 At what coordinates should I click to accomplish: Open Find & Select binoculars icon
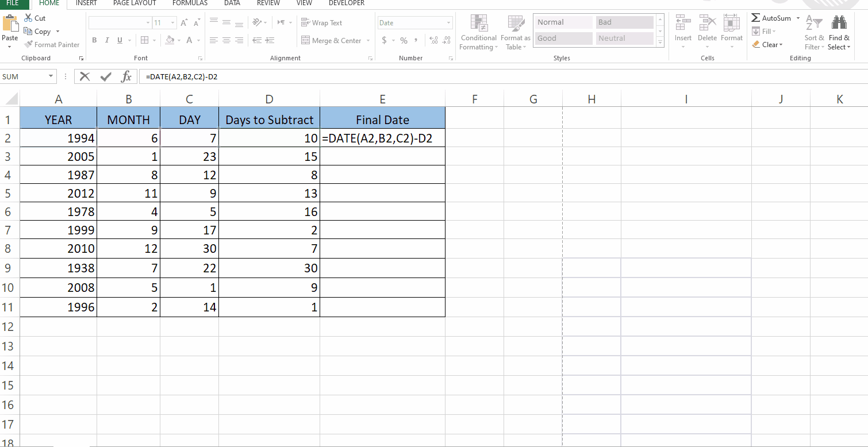pos(839,24)
